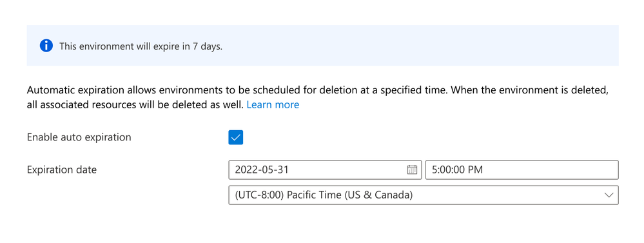Follow the Learn more link
Screen dimensions: 644x243
point(273,104)
